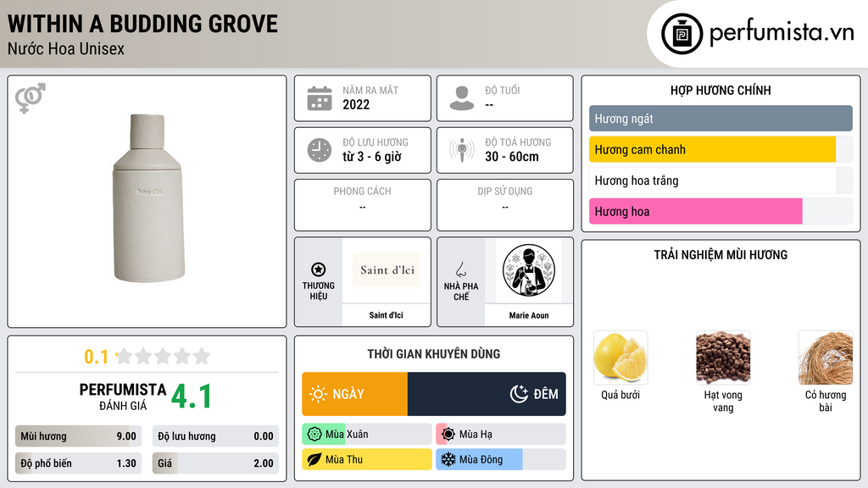868x488 pixels.
Task: Click the unisex gender symbol icon
Action: coord(31,98)
